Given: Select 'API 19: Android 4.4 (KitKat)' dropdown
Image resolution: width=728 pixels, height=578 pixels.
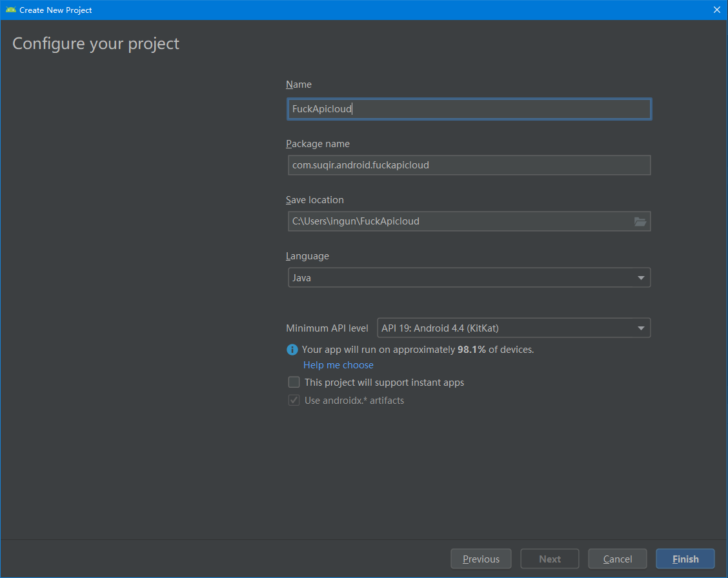Looking at the screenshot, I should (513, 328).
